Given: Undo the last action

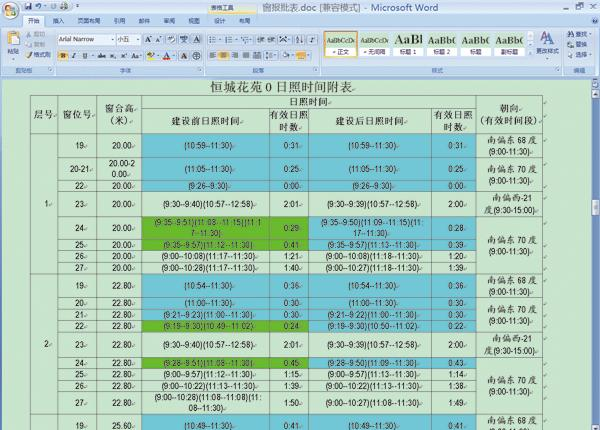Looking at the screenshot, I should 39,6.
